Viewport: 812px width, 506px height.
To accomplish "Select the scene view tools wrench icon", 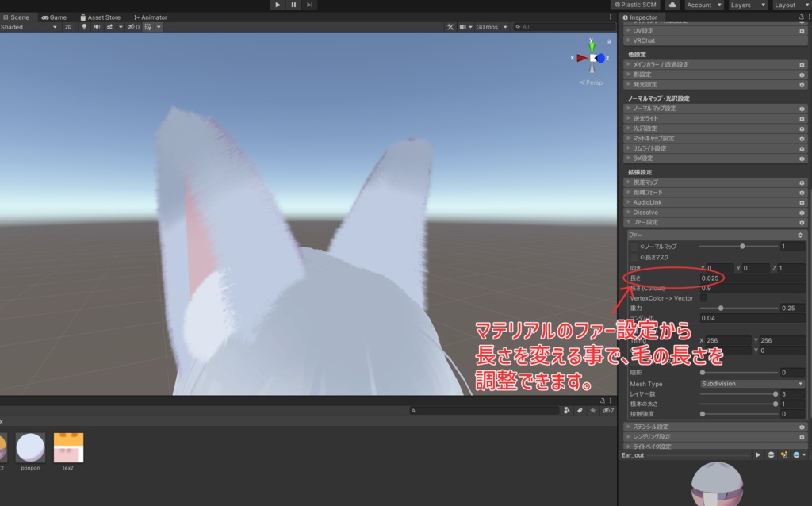I will (x=450, y=26).
